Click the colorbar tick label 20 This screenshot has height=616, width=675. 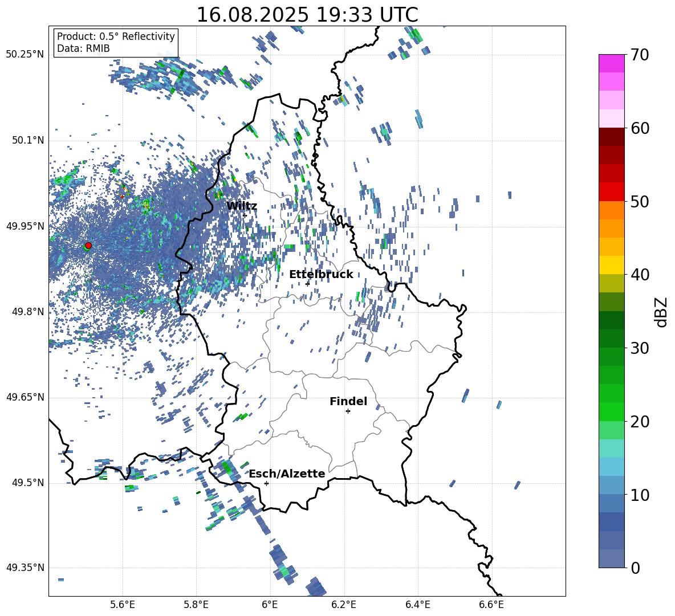tap(640, 421)
